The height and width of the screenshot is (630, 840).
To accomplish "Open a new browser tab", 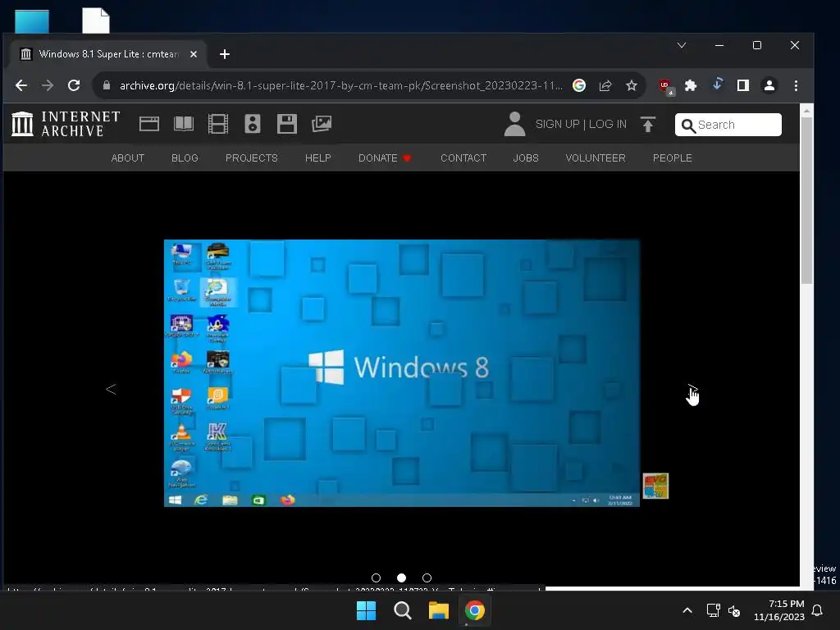I will point(225,54).
